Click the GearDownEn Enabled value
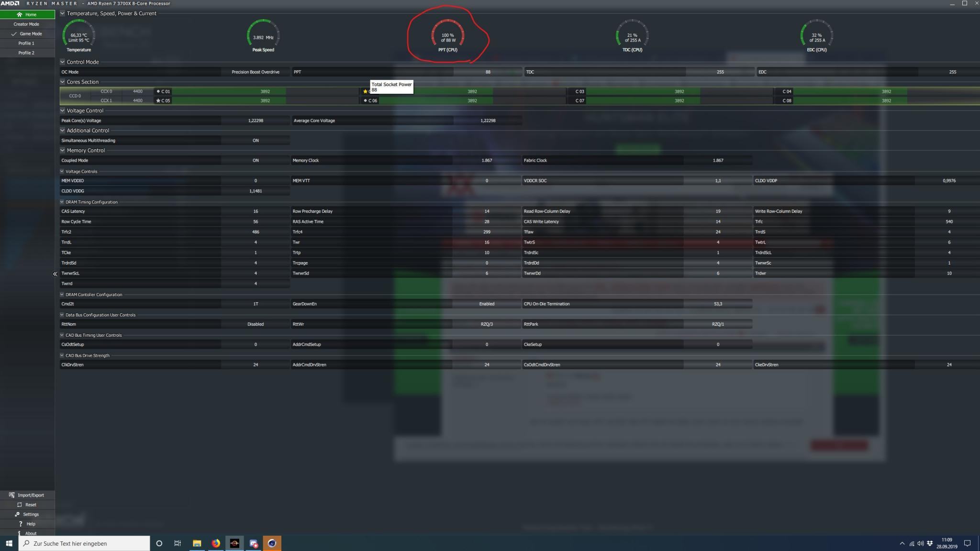Screen dimensions: 980x551 [x=487, y=304]
